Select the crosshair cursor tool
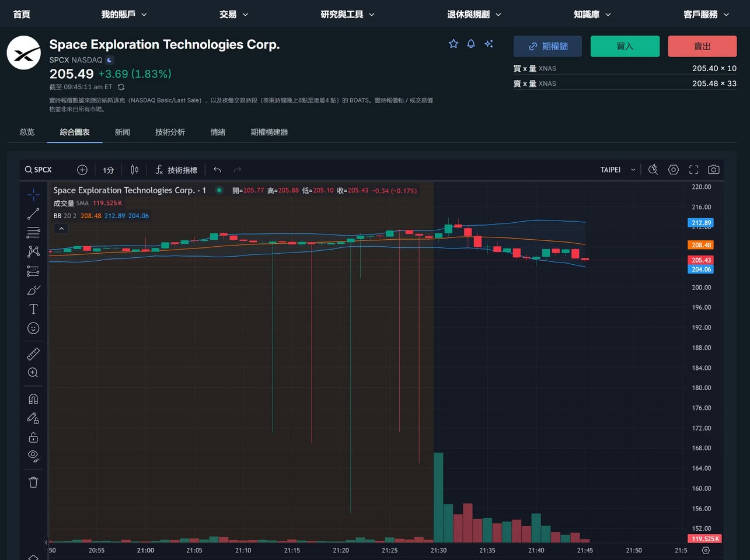The height and width of the screenshot is (560, 750). (x=33, y=194)
